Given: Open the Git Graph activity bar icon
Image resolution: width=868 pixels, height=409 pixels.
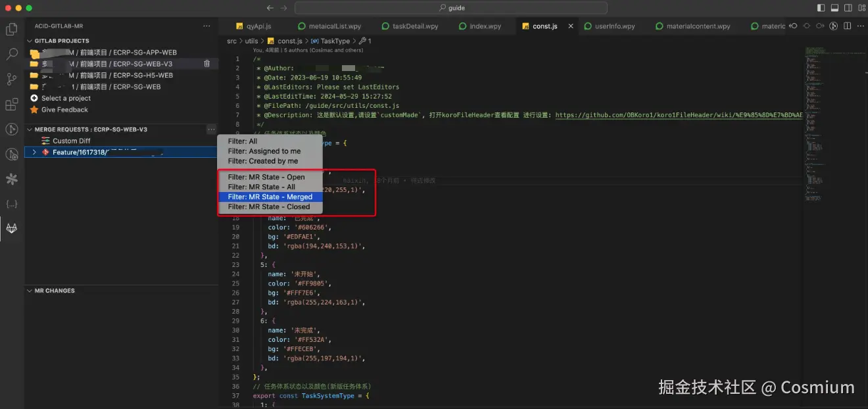Looking at the screenshot, I should (x=11, y=130).
